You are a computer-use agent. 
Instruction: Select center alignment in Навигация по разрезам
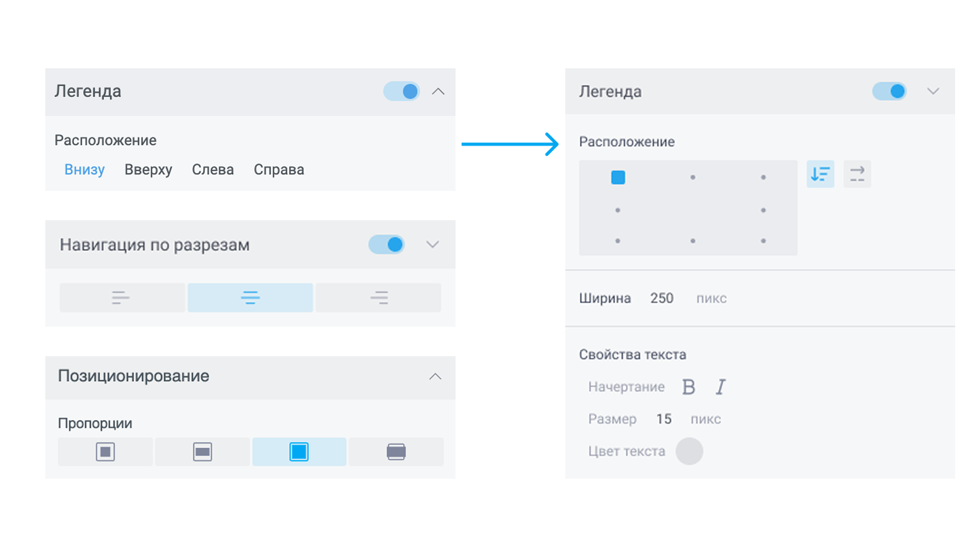250,297
